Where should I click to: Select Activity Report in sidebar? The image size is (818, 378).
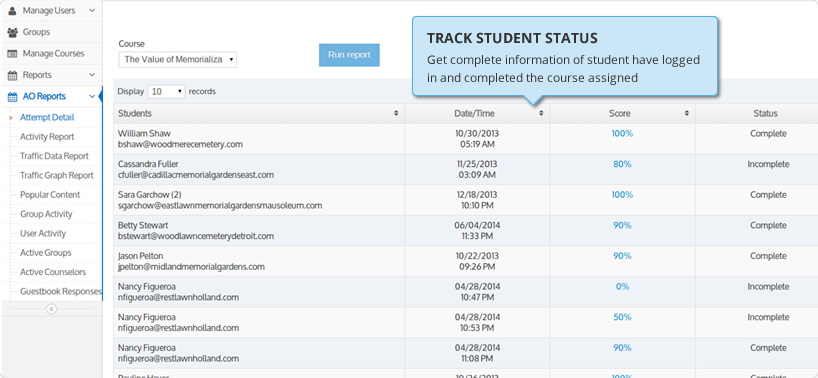pos(47,137)
